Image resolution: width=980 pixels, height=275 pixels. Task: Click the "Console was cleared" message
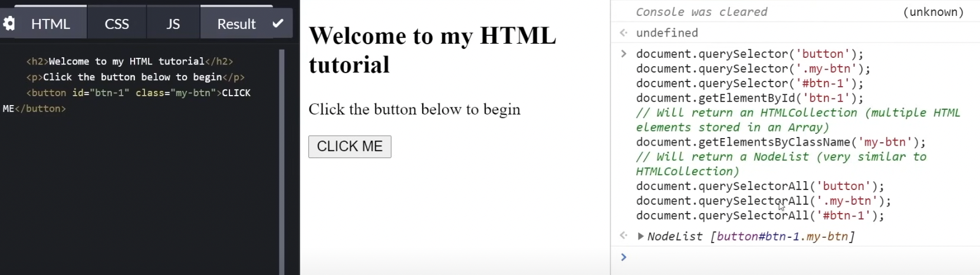[x=702, y=12]
